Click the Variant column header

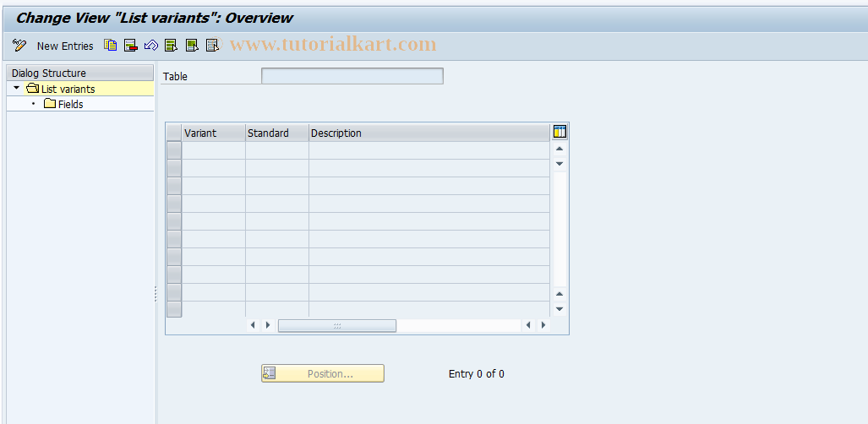point(214,133)
